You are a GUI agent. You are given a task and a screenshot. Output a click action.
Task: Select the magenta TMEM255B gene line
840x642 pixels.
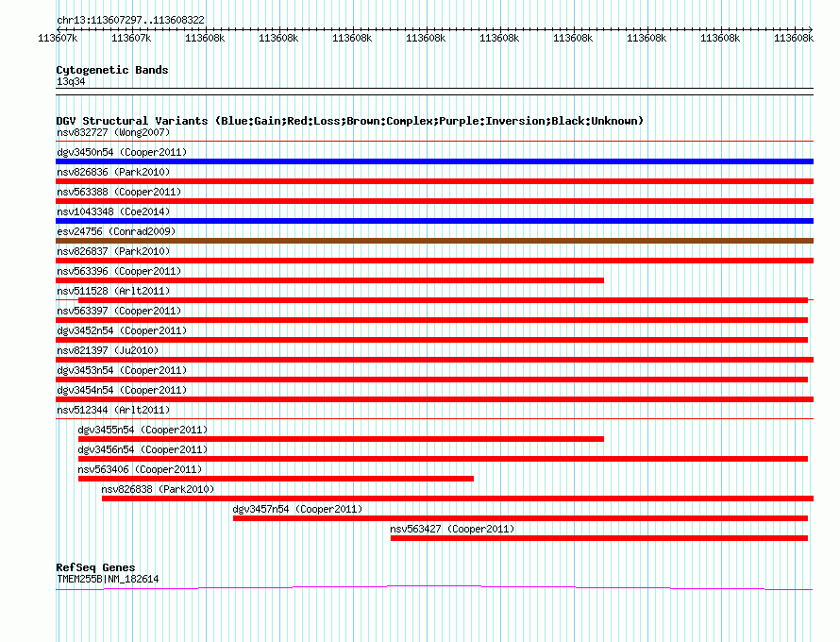[434, 588]
